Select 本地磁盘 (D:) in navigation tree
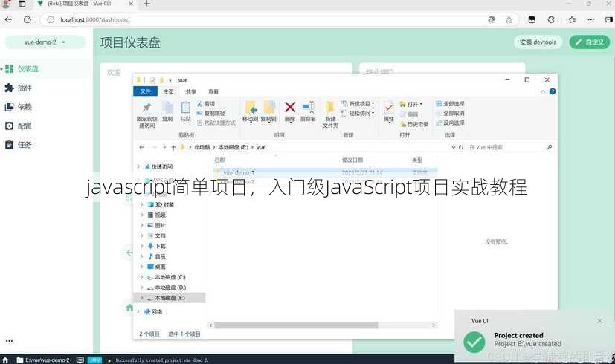The image size is (615, 364). pyautogui.click(x=170, y=287)
